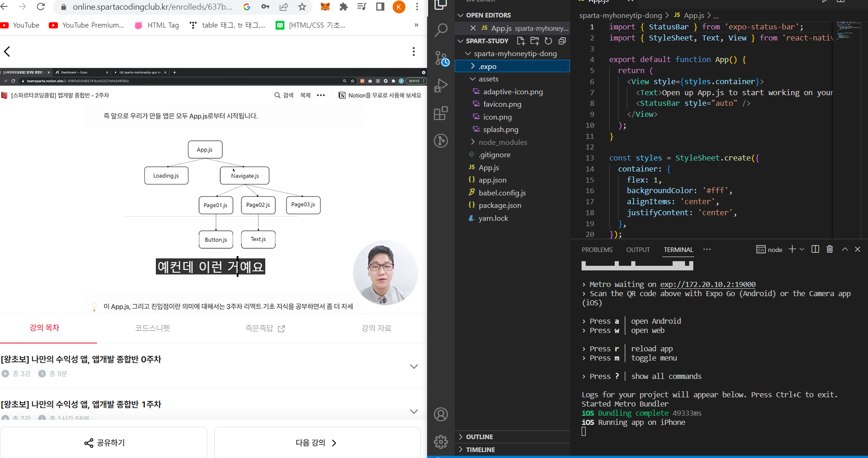The width and height of the screenshot is (868, 458).
Task: Open Chrome three-dot main menu
Action: pos(417,6)
